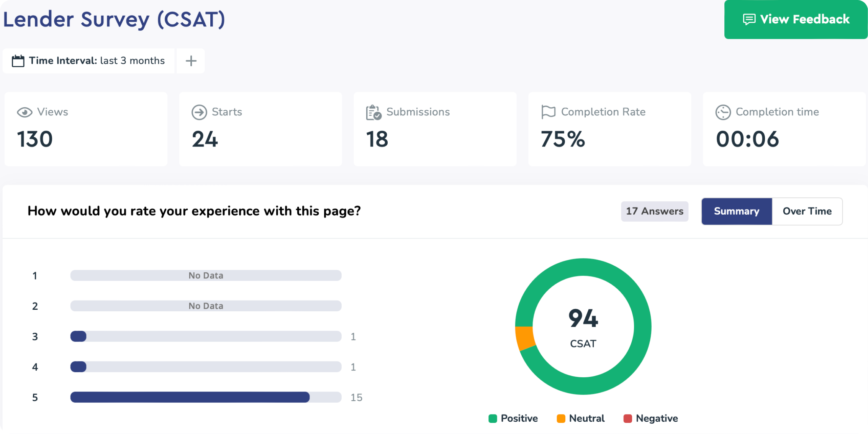Toggle Neutral series in chart legend
The height and width of the screenshot is (434, 868).
click(581, 418)
